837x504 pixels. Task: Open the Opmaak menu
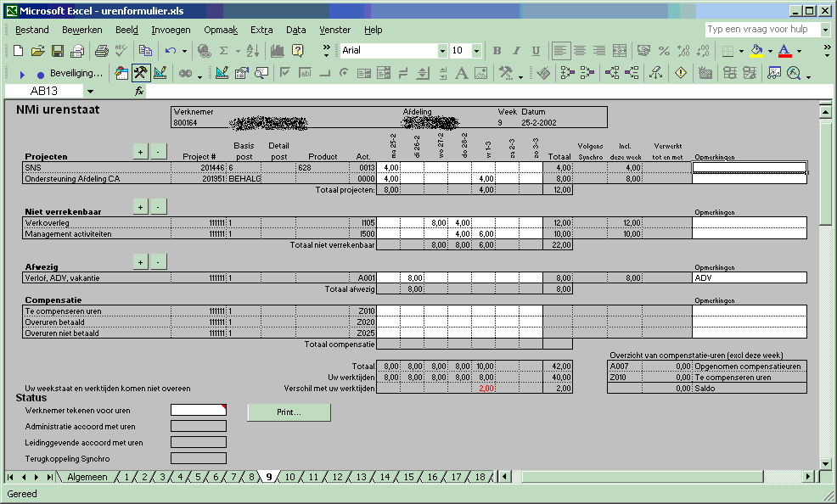(x=221, y=30)
